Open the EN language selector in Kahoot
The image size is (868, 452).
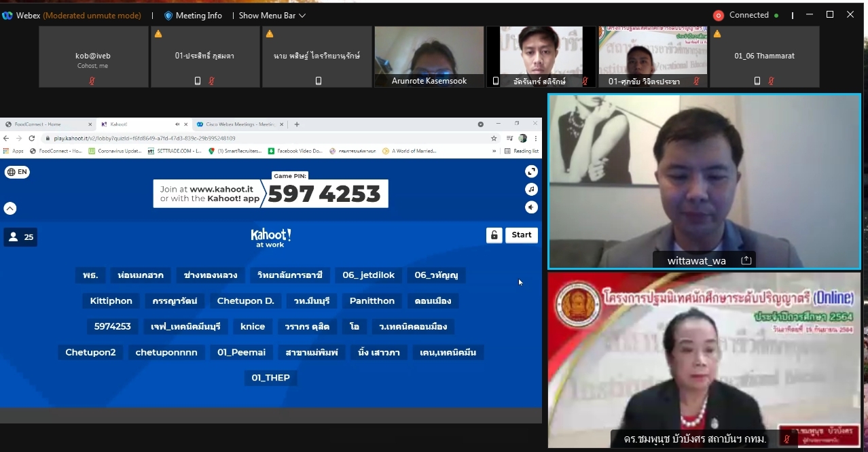(x=17, y=172)
